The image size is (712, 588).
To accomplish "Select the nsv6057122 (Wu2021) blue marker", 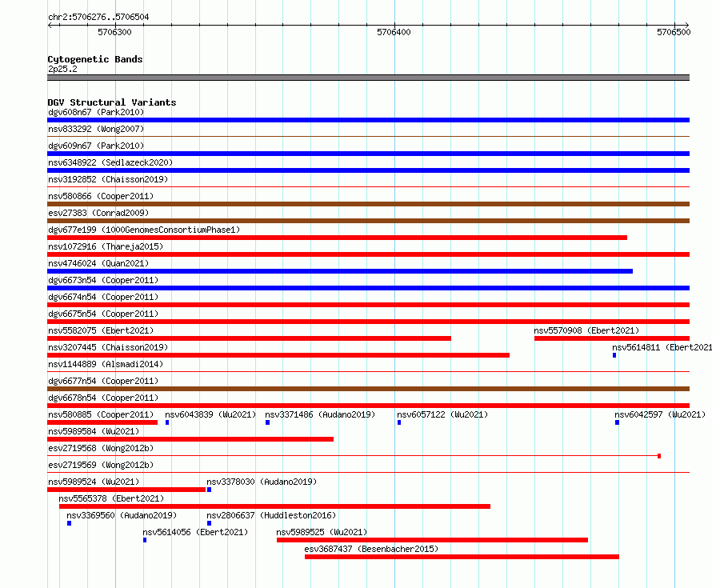I will pyautogui.click(x=399, y=422).
